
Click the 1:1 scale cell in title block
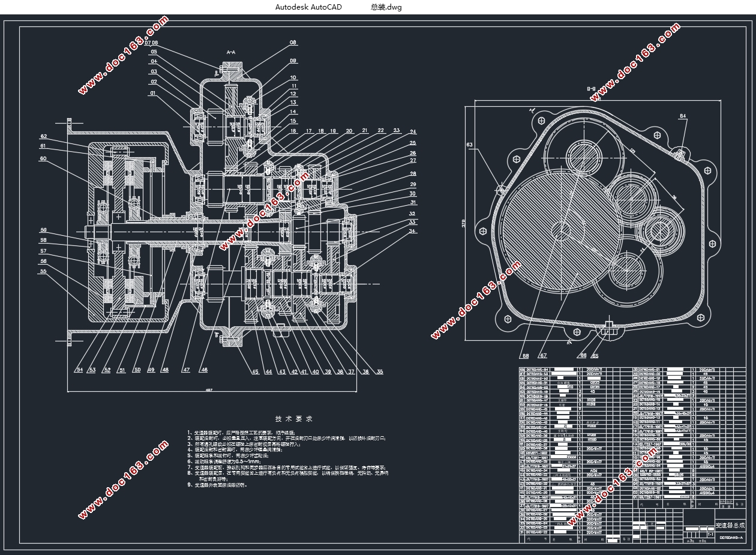coord(710,533)
